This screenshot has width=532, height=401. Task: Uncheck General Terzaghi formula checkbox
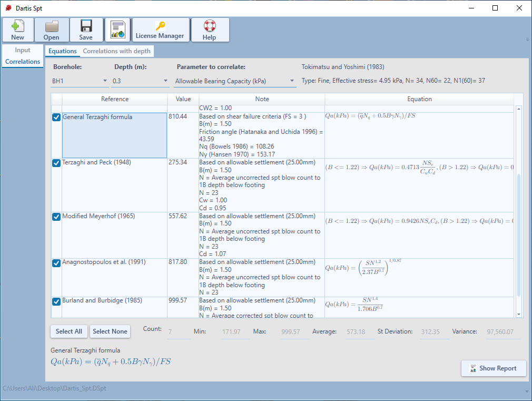[x=56, y=118]
